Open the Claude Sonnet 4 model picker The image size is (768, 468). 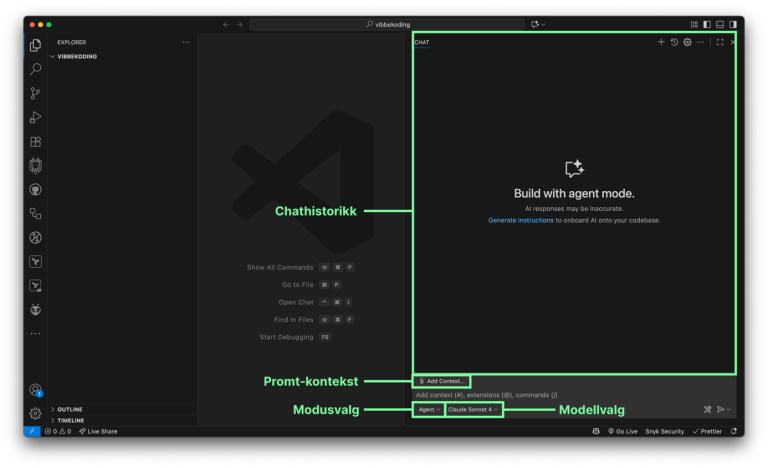(x=472, y=409)
